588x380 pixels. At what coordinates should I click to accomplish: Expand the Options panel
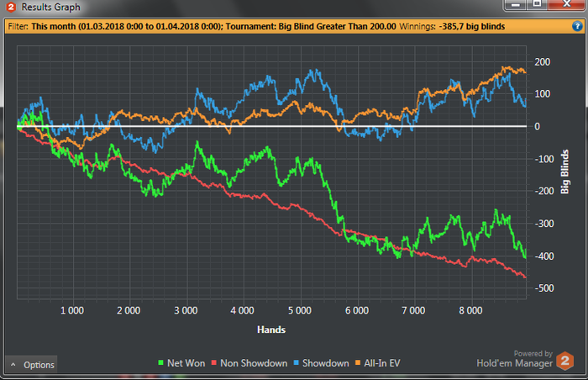click(x=32, y=365)
